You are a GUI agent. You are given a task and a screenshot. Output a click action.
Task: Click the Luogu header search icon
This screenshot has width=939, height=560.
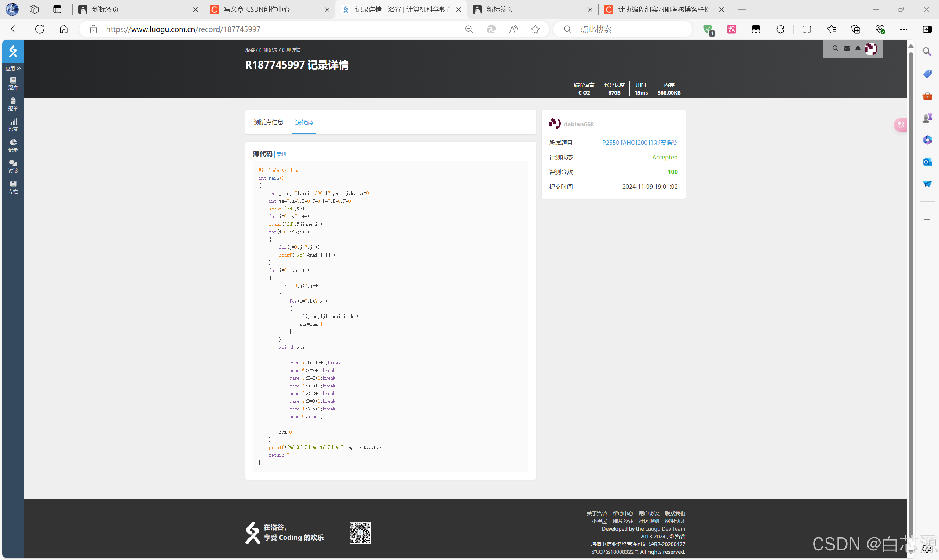coord(835,49)
